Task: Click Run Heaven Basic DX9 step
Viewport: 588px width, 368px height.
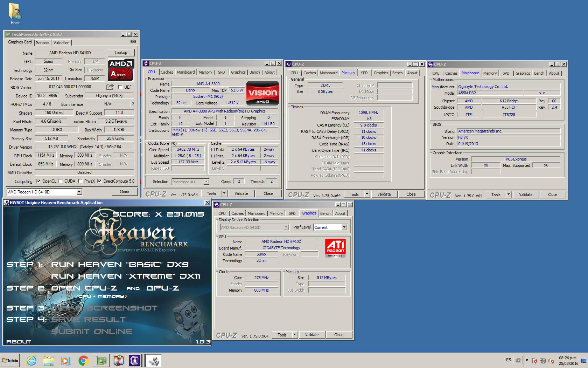Action: [x=120, y=265]
